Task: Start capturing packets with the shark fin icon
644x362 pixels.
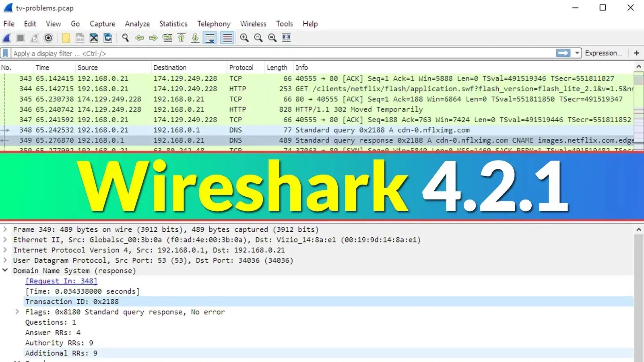Action: tap(7, 38)
